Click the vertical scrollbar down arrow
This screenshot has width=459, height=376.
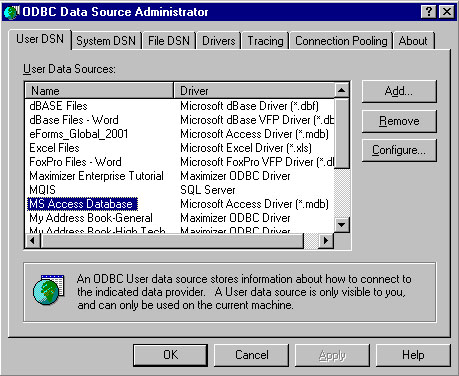point(342,225)
